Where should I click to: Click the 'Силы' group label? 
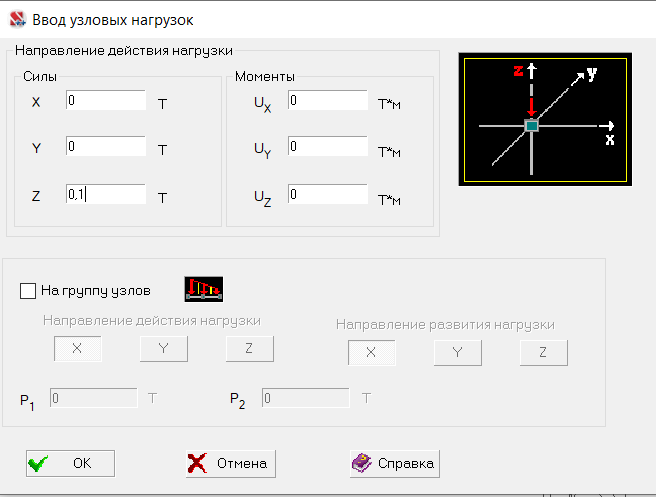[x=40, y=77]
